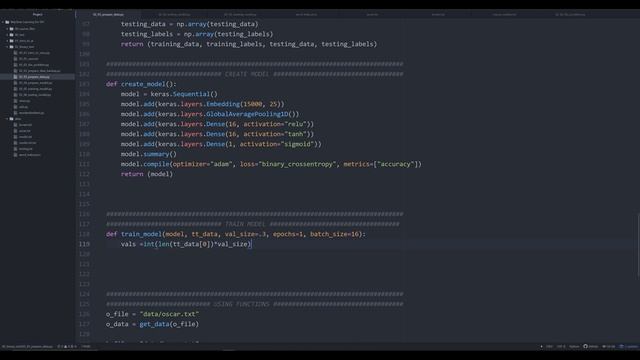This screenshot has width=640, height=360.
Task: Select the active editor tab
Action: 108,14
